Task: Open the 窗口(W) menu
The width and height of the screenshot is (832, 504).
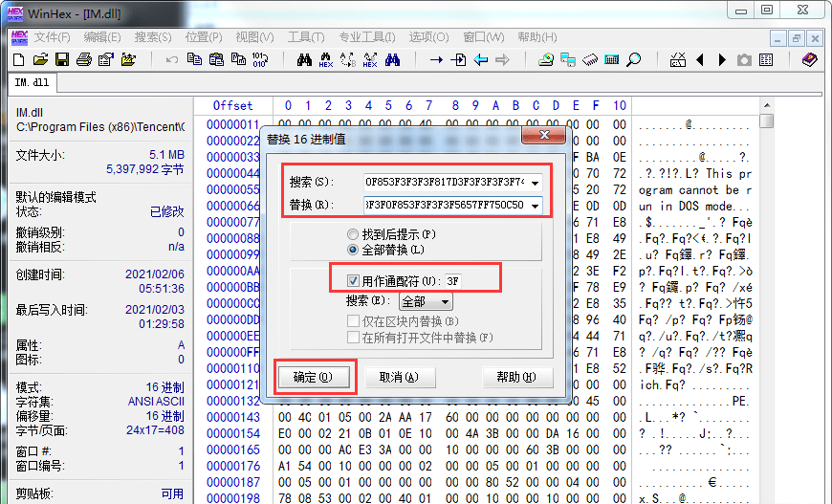Action: (483, 37)
